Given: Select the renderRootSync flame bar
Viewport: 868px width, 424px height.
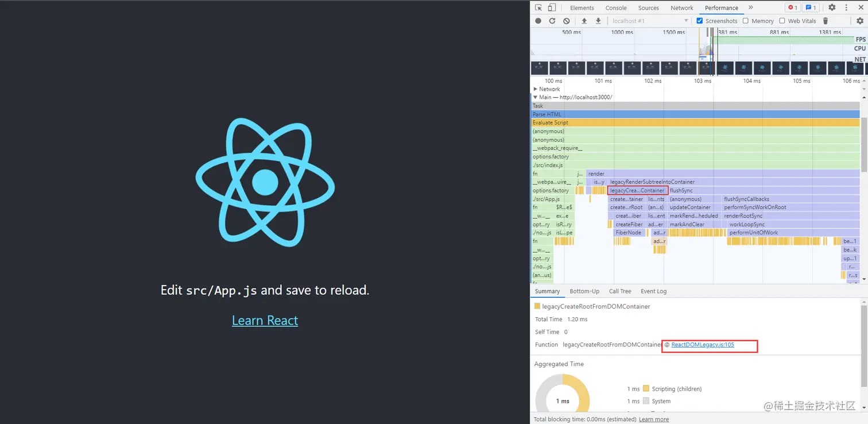Looking at the screenshot, I should (791, 216).
